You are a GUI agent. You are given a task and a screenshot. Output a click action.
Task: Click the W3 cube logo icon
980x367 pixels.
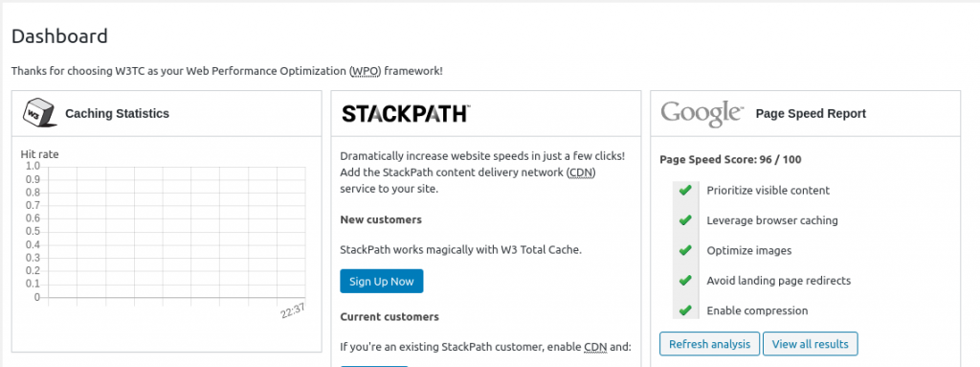point(39,113)
